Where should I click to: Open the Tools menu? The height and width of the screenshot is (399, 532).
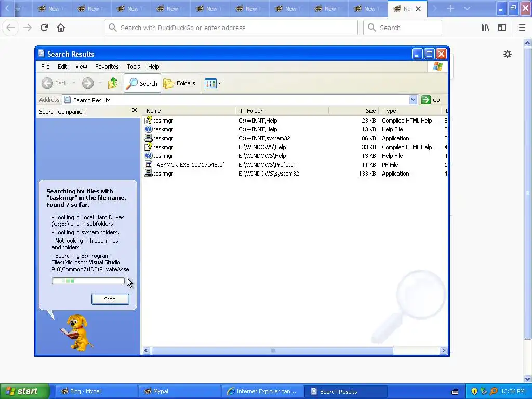pos(134,66)
